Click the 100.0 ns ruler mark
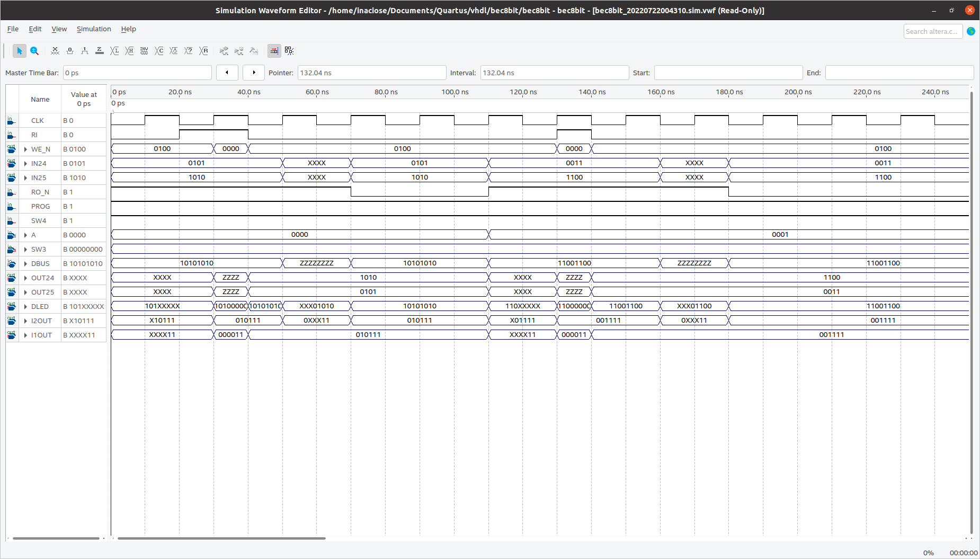 [x=455, y=92]
